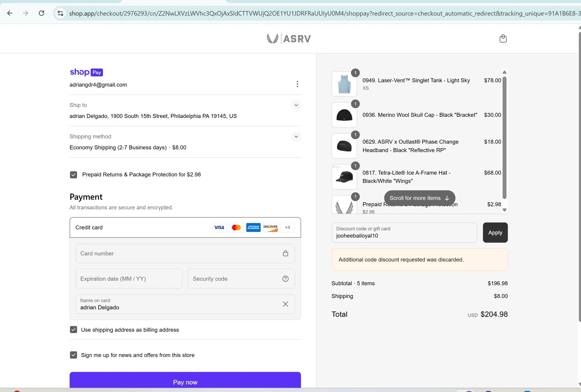Viewport: 581px width, 392px height.
Task: Click the adriangdr4@gmail.com account email
Action: pyautogui.click(x=98, y=85)
